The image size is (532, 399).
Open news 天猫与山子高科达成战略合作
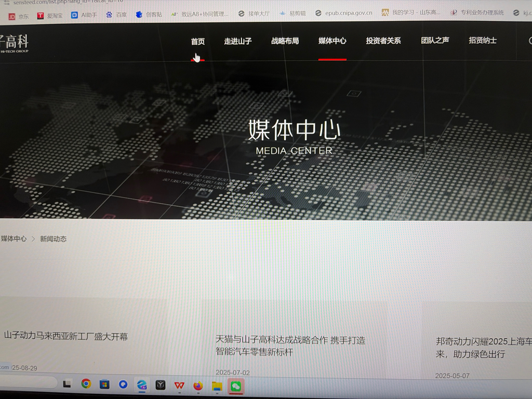tap(290, 345)
